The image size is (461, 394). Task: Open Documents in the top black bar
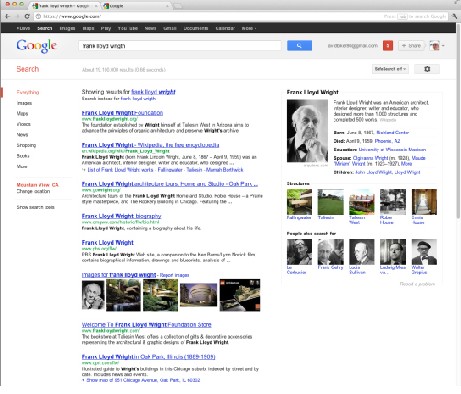click(x=196, y=28)
